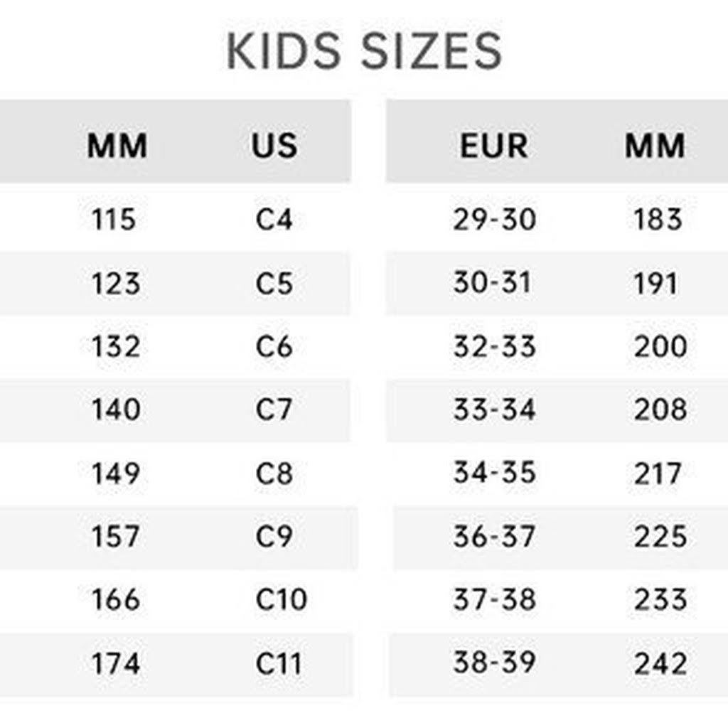The image size is (728, 728).
Task: Click the KIDS SIZES title
Action: coord(364,51)
